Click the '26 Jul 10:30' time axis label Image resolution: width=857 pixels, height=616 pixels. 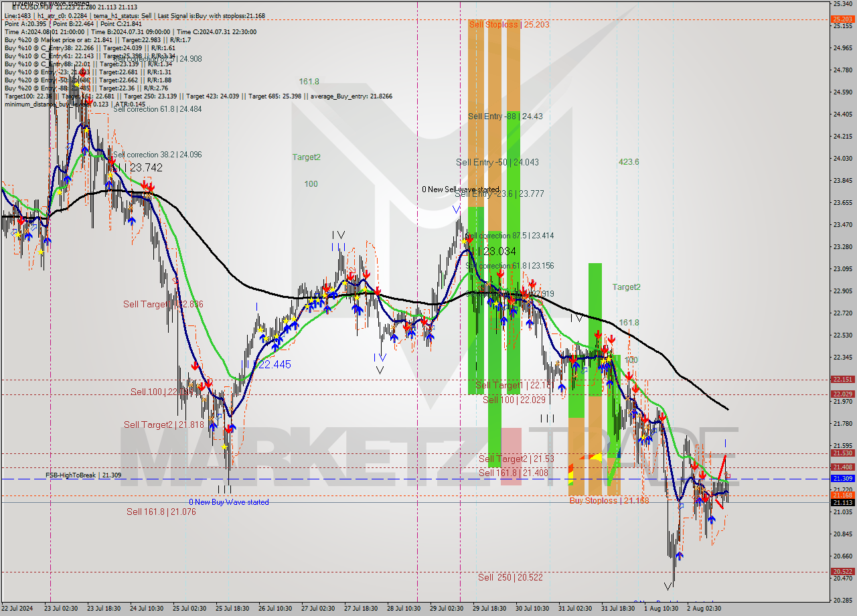coord(275,609)
